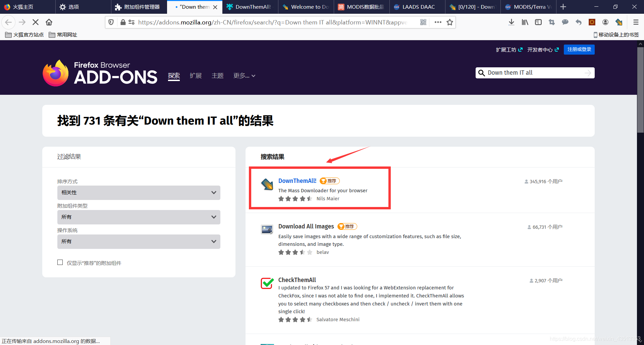The width and height of the screenshot is (644, 345).
Task: Toggle the sidebar icon in toolbar
Action: pos(538,22)
